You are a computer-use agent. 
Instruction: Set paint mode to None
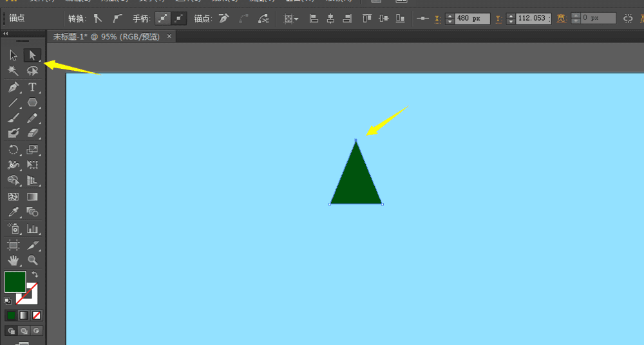tap(37, 315)
